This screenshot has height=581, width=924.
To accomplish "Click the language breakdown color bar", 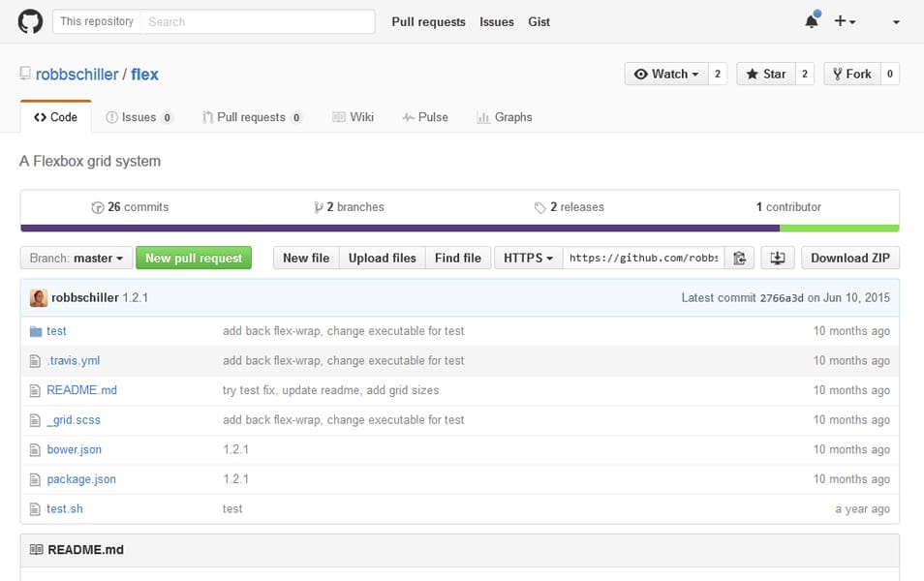I will pos(460,228).
